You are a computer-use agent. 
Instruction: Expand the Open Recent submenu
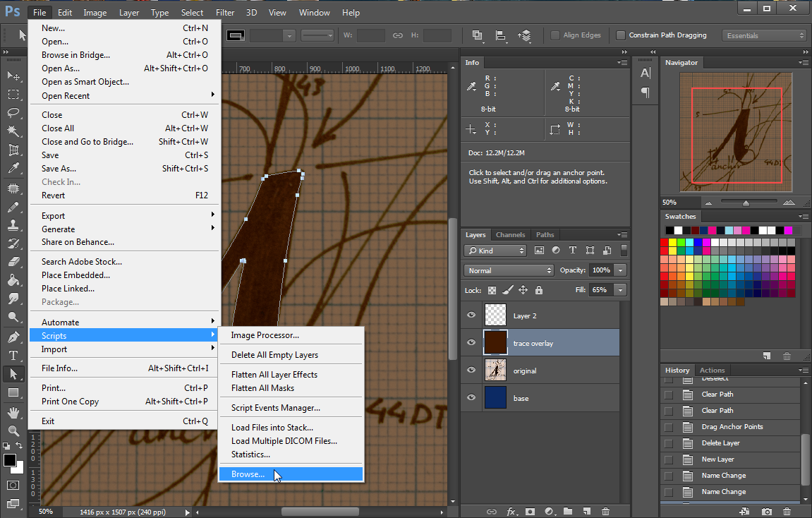(x=124, y=96)
